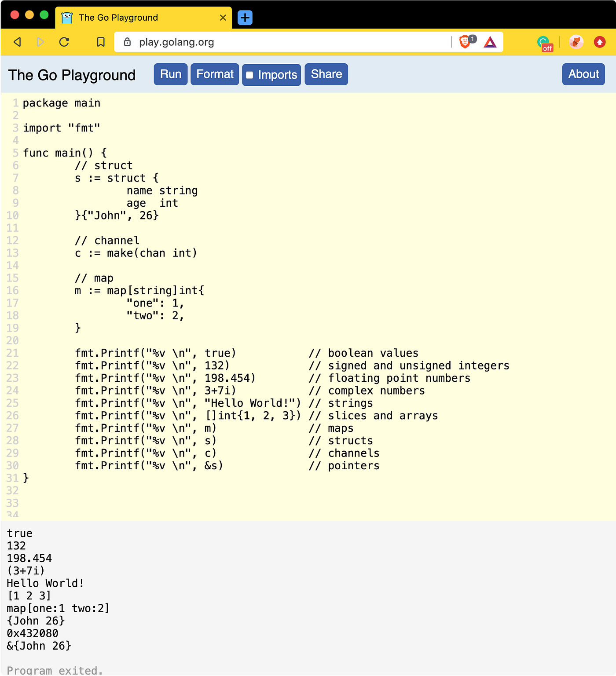Click output line '&{John 26}'

pyautogui.click(x=39, y=646)
